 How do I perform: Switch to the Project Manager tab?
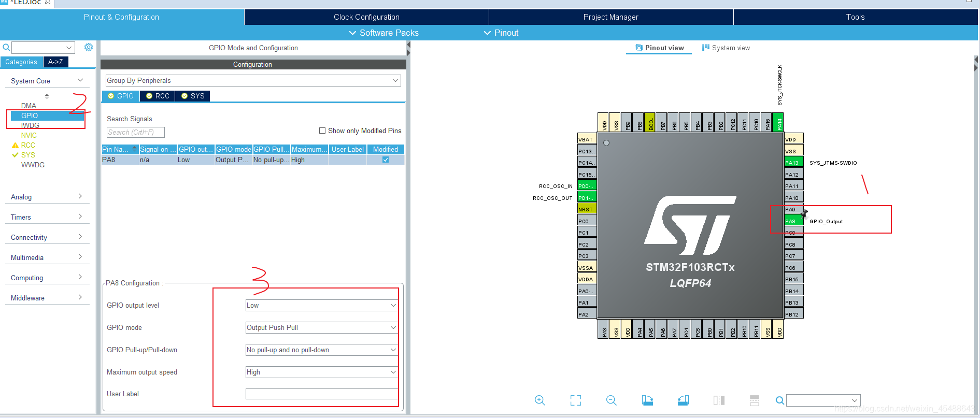tap(611, 17)
